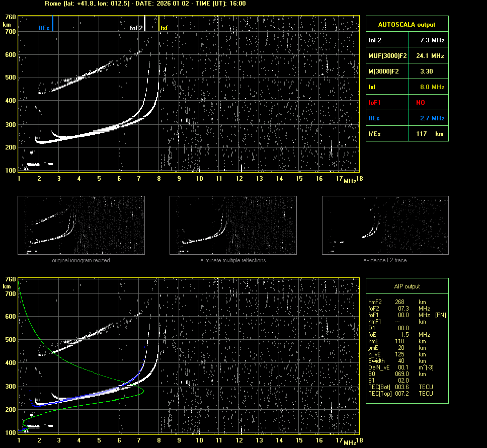487x448 pixels.
Task: Open the eliminate multiple reflections thumbnail
Action: (x=233, y=226)
